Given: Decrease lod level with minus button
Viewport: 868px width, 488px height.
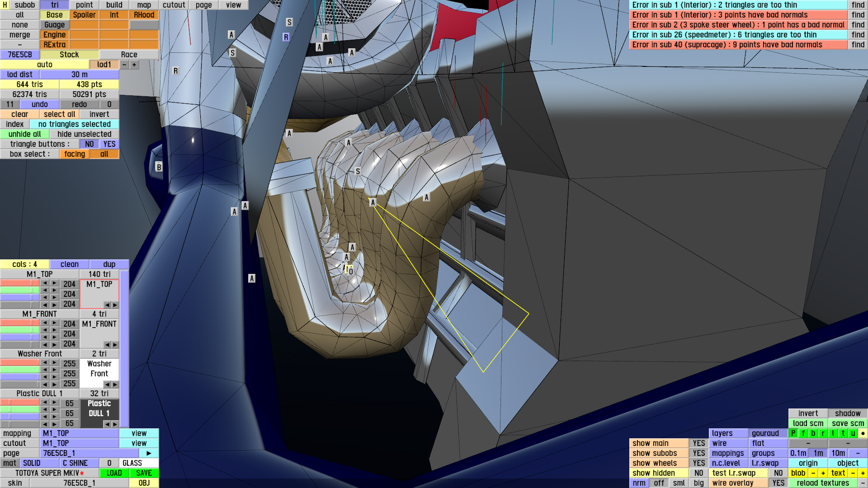Looking at the screenshot, I should (x=124, y=65).
